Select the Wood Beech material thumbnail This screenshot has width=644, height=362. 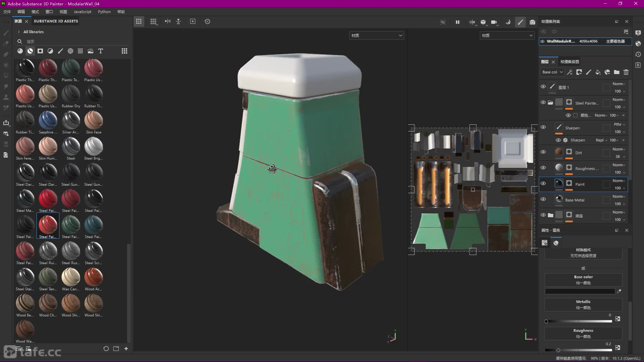coord(25,303)
